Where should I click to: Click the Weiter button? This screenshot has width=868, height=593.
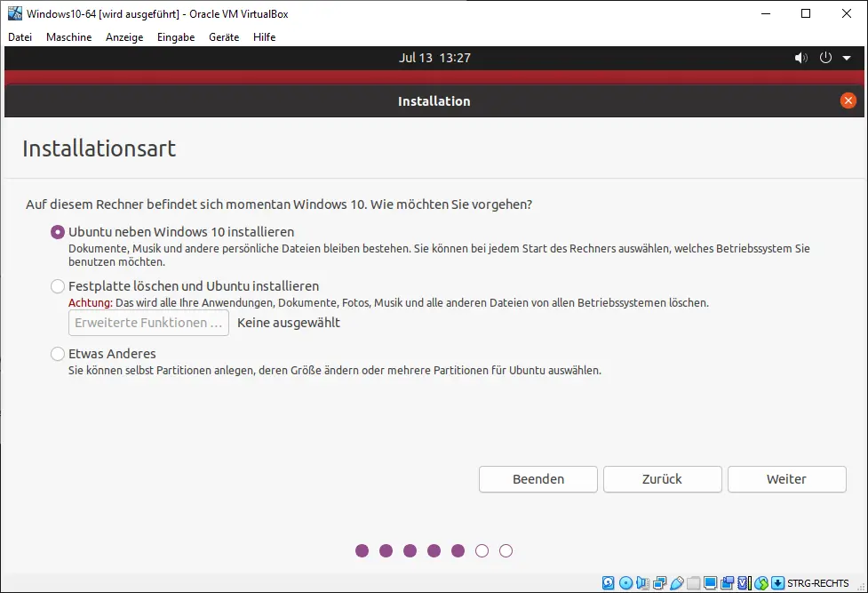(786, 479)
